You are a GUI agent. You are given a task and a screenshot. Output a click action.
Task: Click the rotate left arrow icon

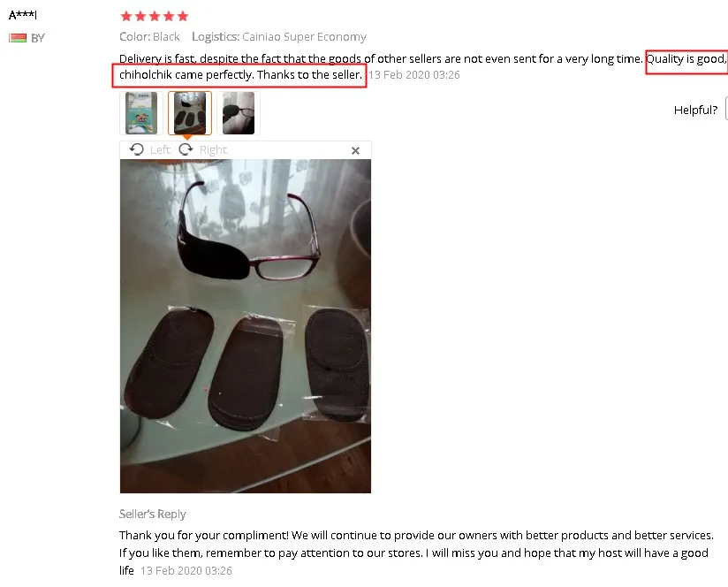click(136, 149)
